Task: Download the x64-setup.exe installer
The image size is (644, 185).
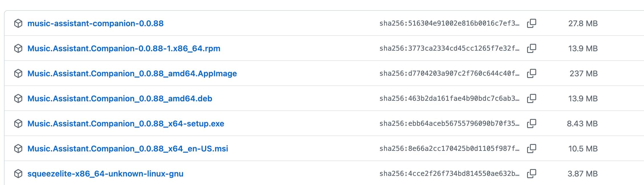Action: [x=126, y=124]
